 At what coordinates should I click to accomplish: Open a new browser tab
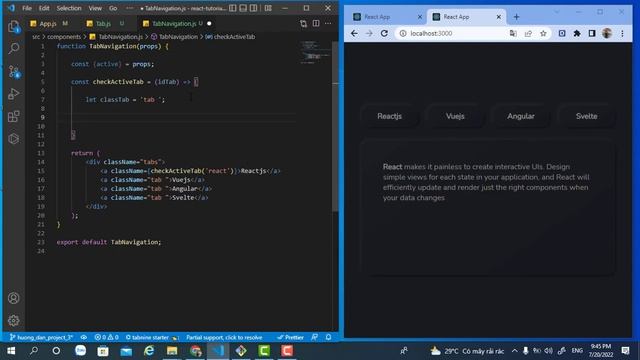click(x=516, y=17)
